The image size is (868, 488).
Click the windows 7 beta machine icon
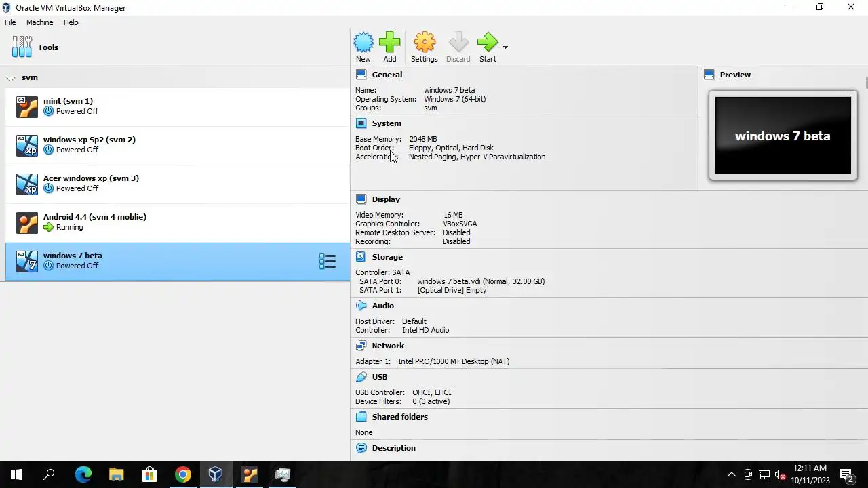[27, 261]
